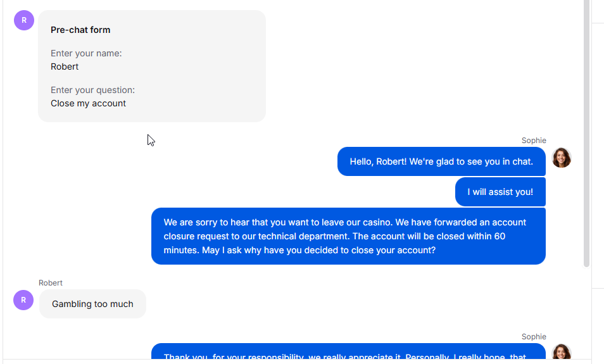The width and height of the screenshot is (604, 364).
Task: Select the Pre-chat form heading
Action: (x=80, y=30)
